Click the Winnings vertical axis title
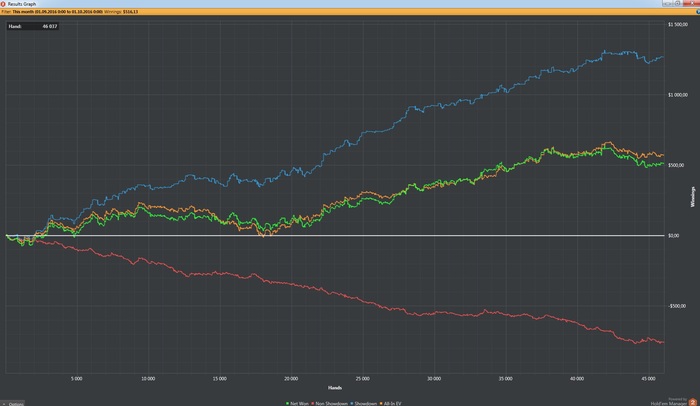The width and height of the screenshot is (700, 406). pyautogui.click(x=693, y=197)
